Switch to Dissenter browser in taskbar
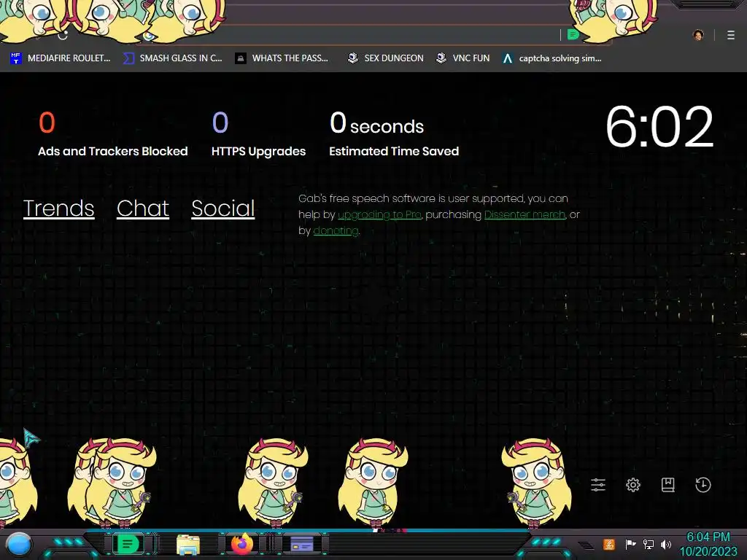This screenshot has height=560, width=747. [x=128, y=544]
